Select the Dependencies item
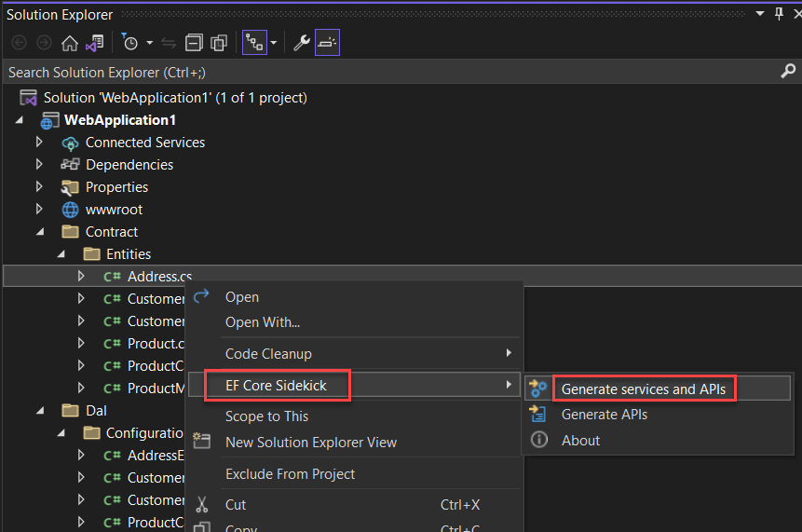Viewport: 802px width, 532px height. 129,165
